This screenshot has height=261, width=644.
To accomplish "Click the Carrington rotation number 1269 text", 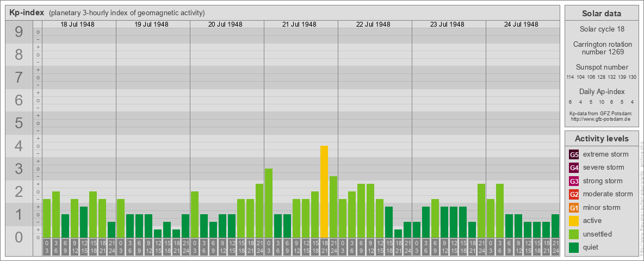I will coord(602,48).
